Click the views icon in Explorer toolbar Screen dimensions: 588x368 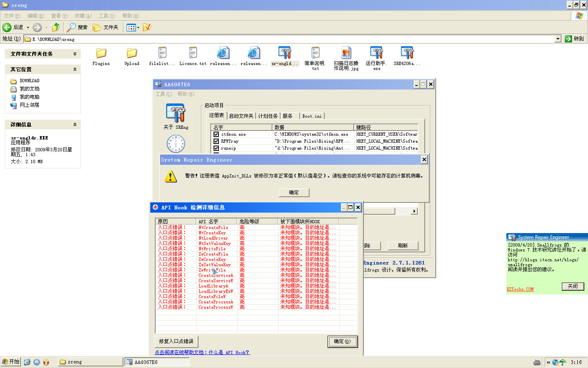pyautogui.click(x=131, y=27)
